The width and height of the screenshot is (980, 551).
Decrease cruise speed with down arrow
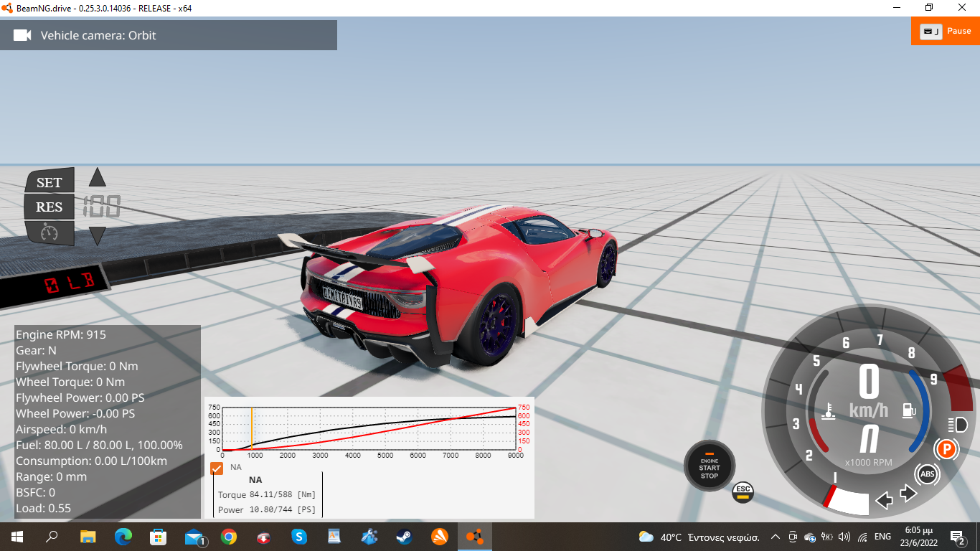pyautogui.click(x=98, y=235)
